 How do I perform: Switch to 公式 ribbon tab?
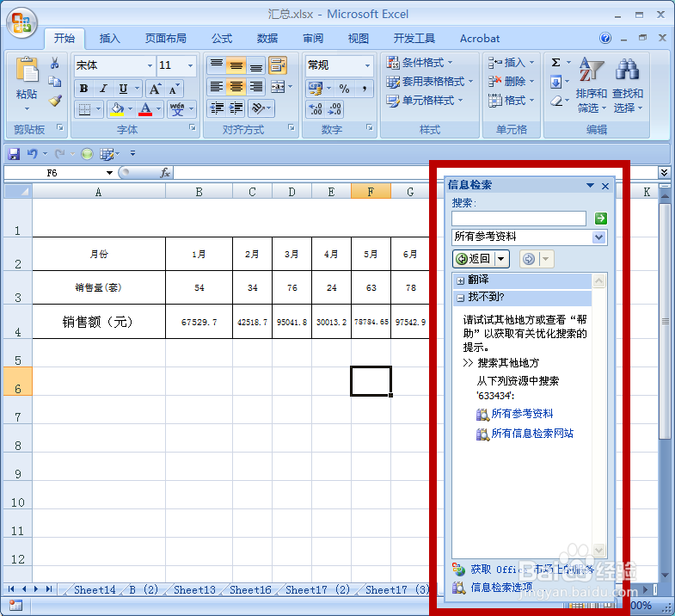222,39
